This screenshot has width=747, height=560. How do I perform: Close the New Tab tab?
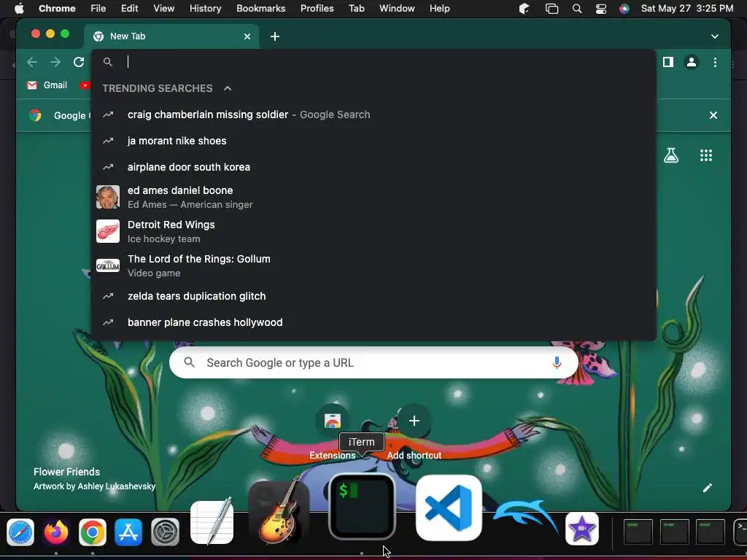pyautogui.click(x=247, y=36)
